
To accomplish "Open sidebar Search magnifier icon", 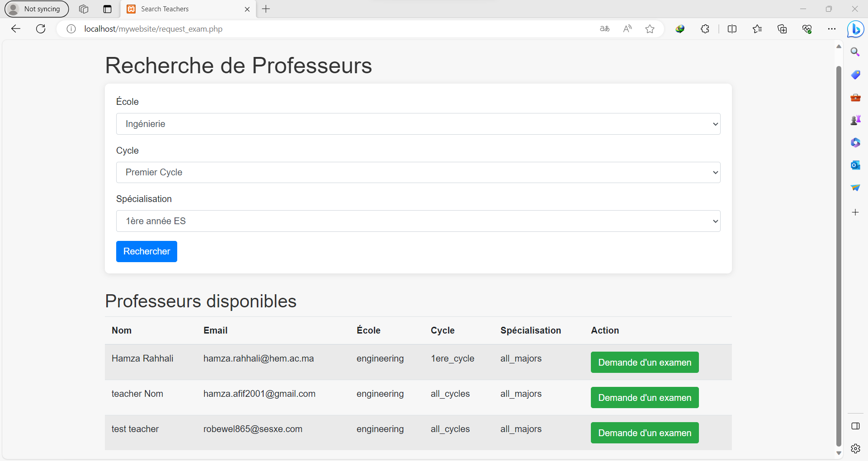I will [x=855, y=52].
